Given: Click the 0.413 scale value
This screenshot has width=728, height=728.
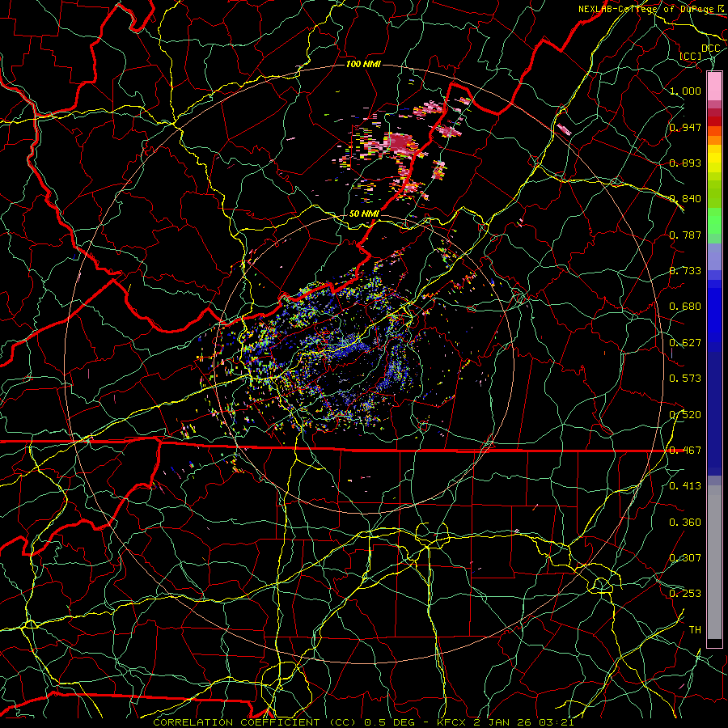Looking at the screenshot, I should pyautogui.click(x=685, y=486).
